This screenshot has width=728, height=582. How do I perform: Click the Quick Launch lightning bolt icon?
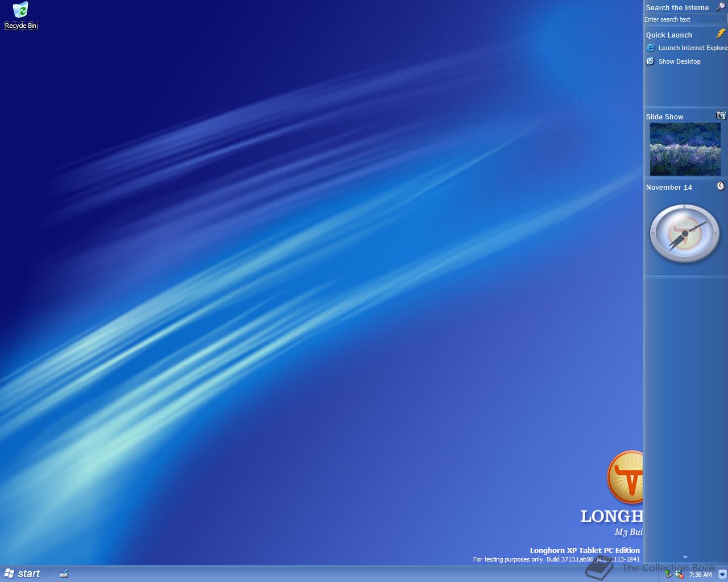click(x=721, y=34)
